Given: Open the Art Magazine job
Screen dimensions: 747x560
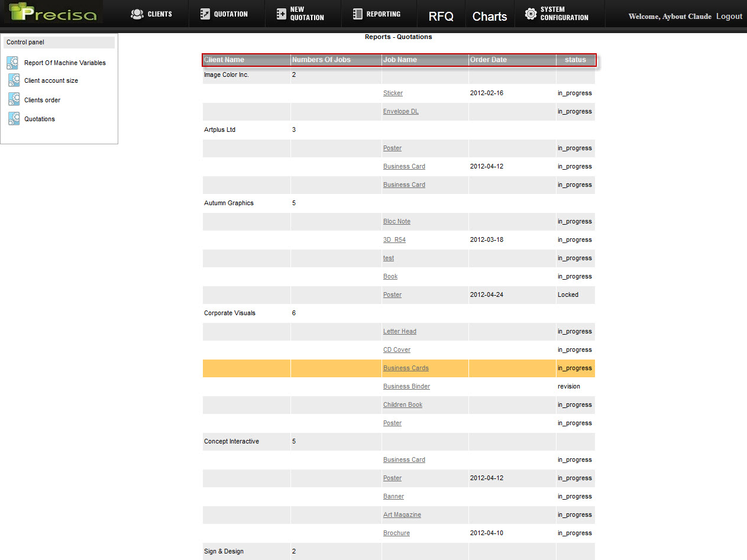Looking at the screenshot, I should click(402, 514).
